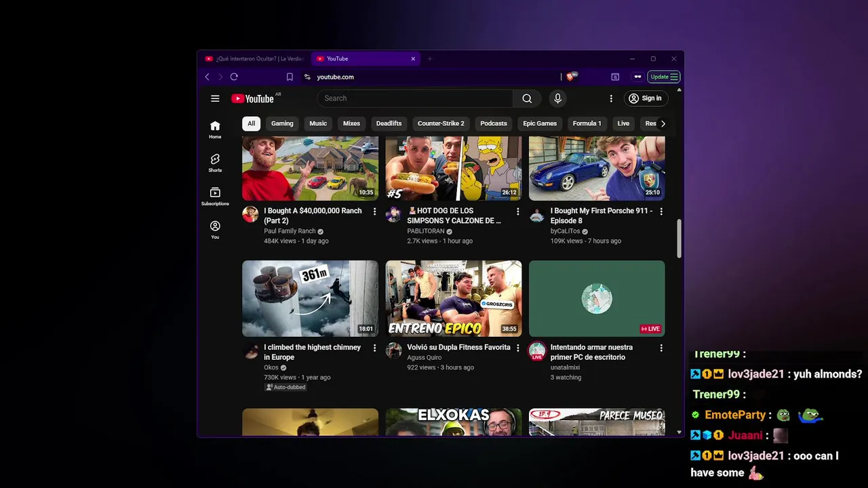868x488 pixels.
Task: Open unatalmixi live channel avatar
Action: coord(537,350)
